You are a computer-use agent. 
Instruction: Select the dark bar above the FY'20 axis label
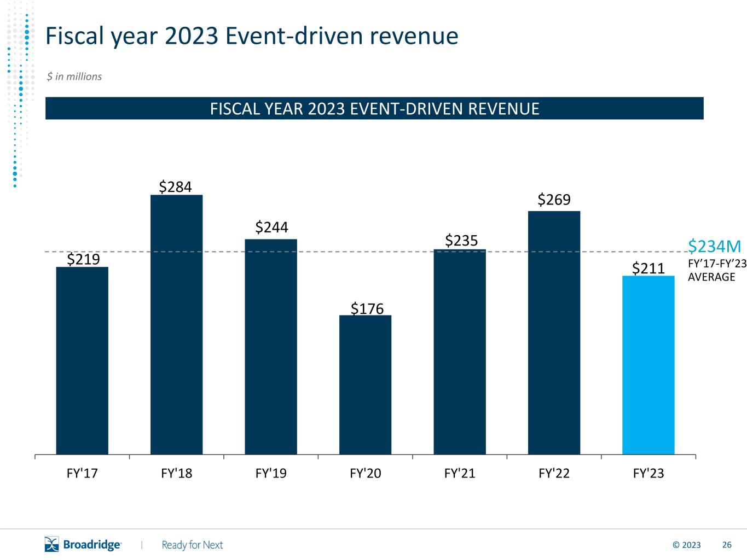(x=365, y=384)
